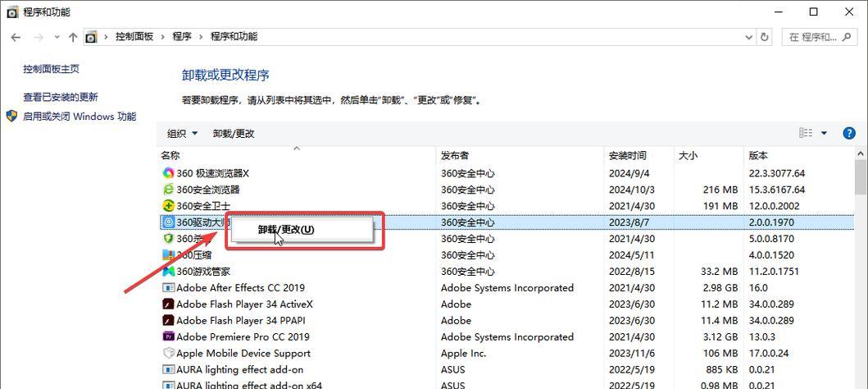Select the 360安全浏览器 row

pos(507,190)
